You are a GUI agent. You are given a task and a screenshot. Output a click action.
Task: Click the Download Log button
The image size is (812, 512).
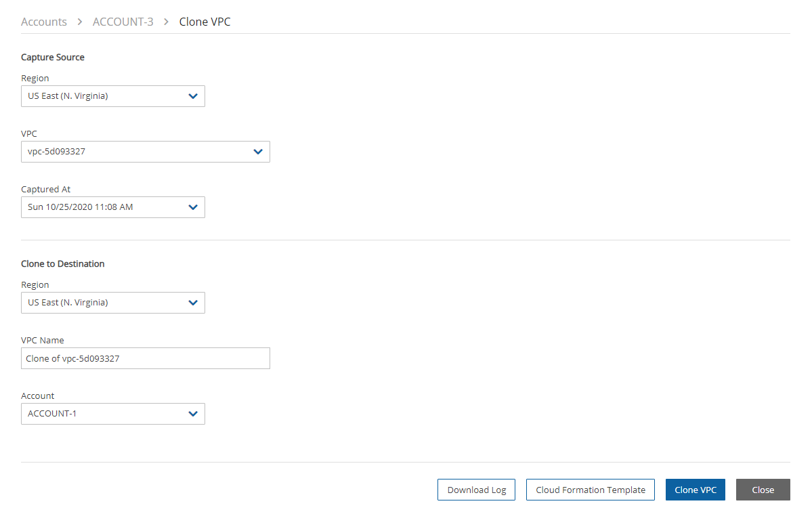click(x=476, y=490)
